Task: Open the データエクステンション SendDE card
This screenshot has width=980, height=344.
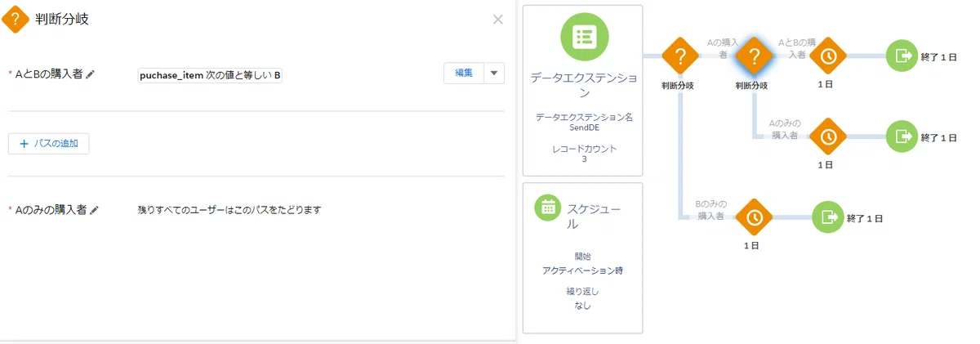Action: point(582,91)
